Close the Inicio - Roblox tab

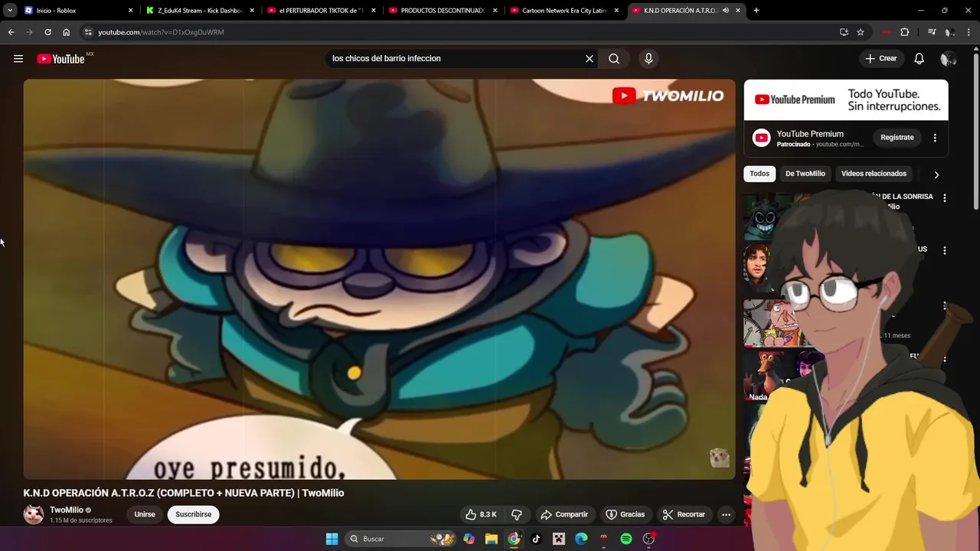click(x=130, y=11)
